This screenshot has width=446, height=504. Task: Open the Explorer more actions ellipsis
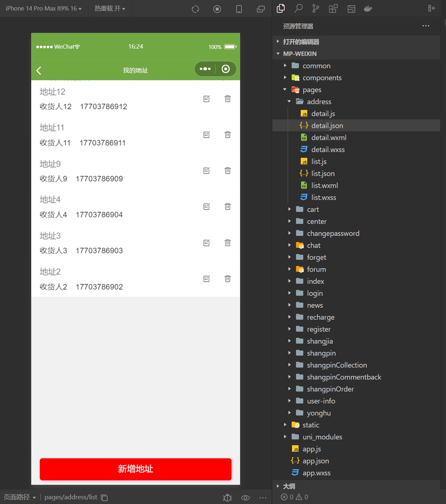(x=426, y=26)
